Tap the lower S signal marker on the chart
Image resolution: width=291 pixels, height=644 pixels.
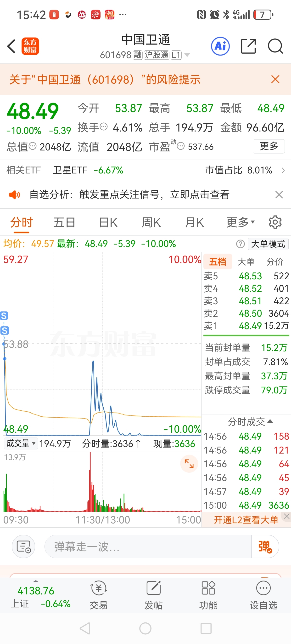[x=5, y=330]
